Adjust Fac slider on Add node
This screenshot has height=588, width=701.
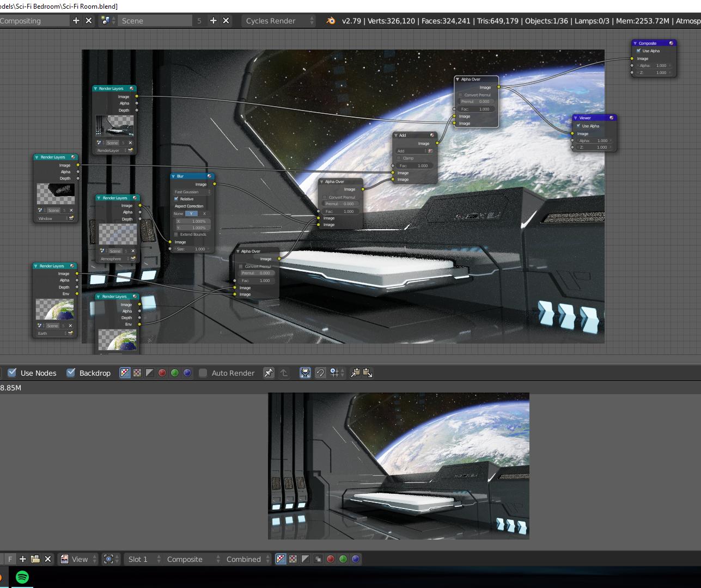[x=415, y=166]
